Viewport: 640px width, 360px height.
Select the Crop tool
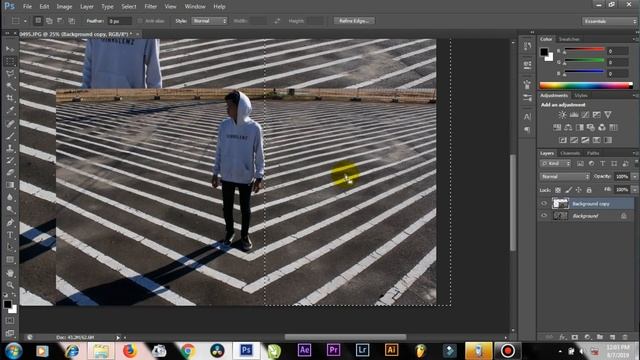10,98
